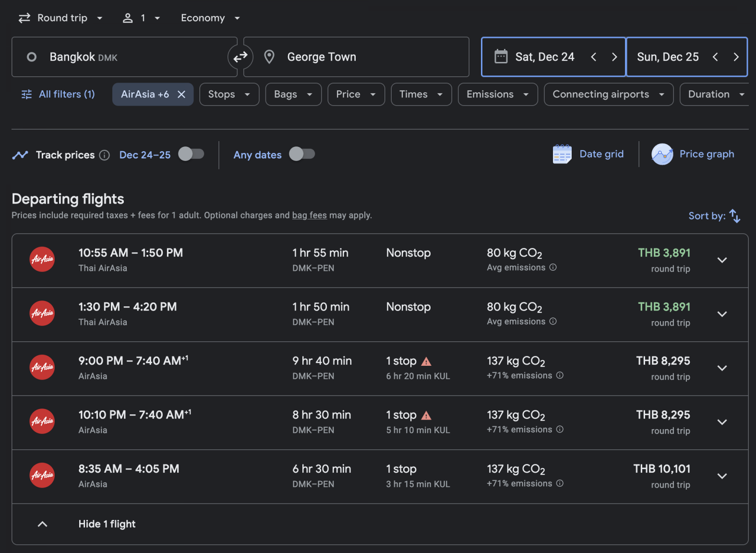Expand details for the 10:10 PM flight
Viewport: 756px width, 553px height.
(722, 422)
